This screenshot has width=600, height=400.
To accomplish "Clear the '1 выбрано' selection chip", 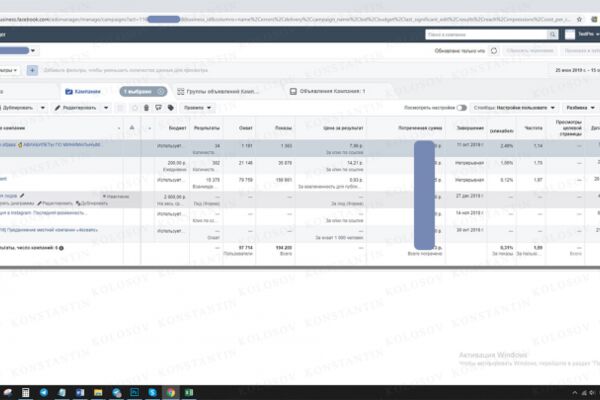I will click(161, 91).
